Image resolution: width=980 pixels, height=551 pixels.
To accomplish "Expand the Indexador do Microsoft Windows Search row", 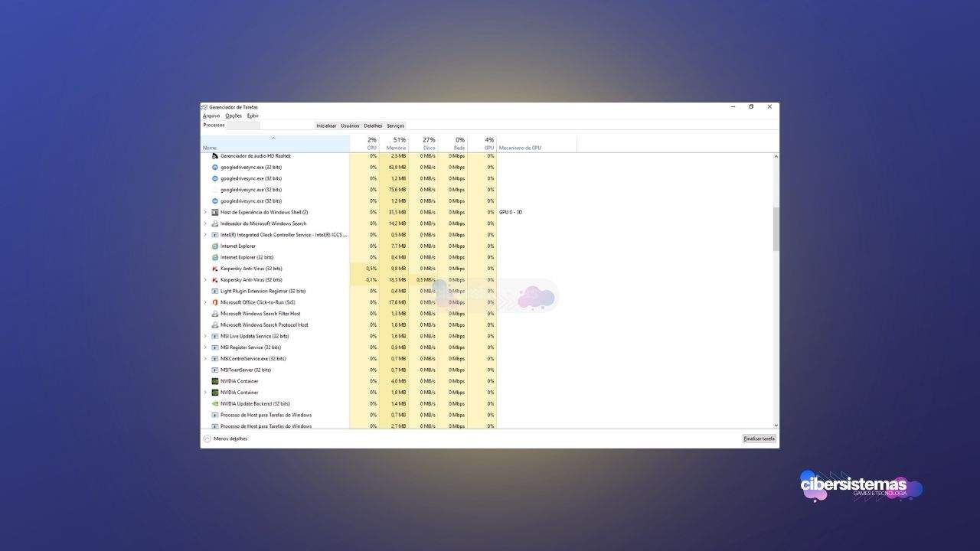I will click(205, 223).
